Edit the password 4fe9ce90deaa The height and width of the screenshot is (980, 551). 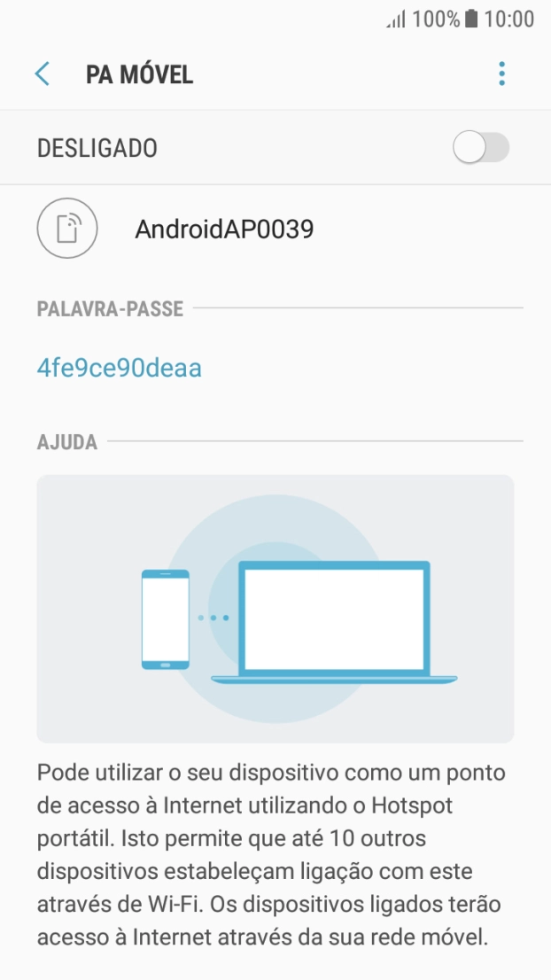120,368
